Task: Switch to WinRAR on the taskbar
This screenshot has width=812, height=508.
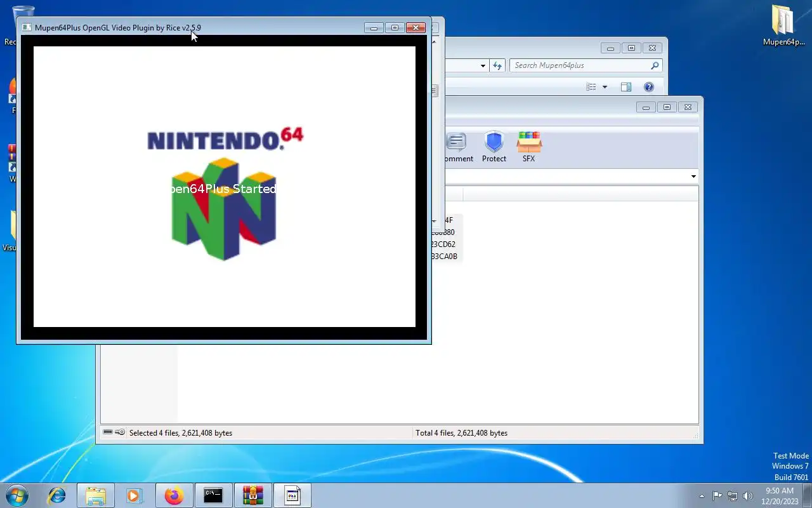Action: pyautogui.click(x=252, y=495)
